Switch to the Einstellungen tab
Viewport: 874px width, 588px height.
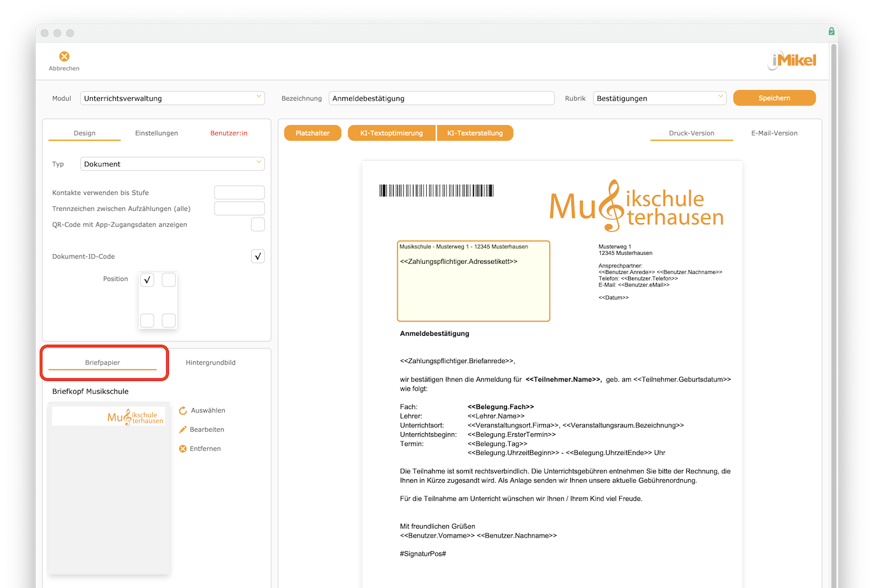(157, 133)
